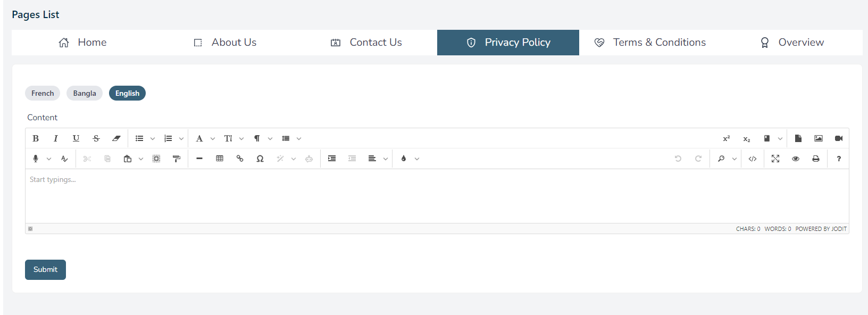The height and width of the screenshot is (315, 868).
Task: Insert a table into content
Action: pos(220,159)
